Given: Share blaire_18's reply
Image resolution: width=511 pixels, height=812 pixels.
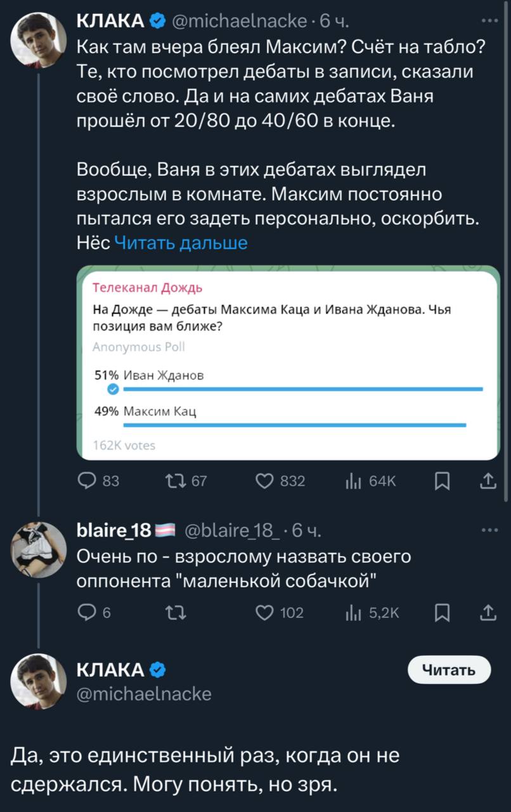Looking at the screenshot, I should click(x=488, y=612).
